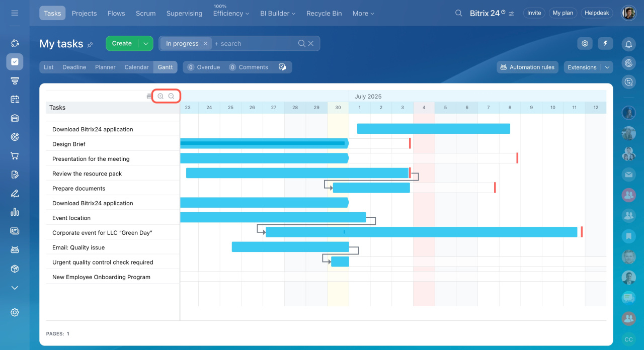Click the Corporate event Green Day Gantt bar

[x=421, y=232]
